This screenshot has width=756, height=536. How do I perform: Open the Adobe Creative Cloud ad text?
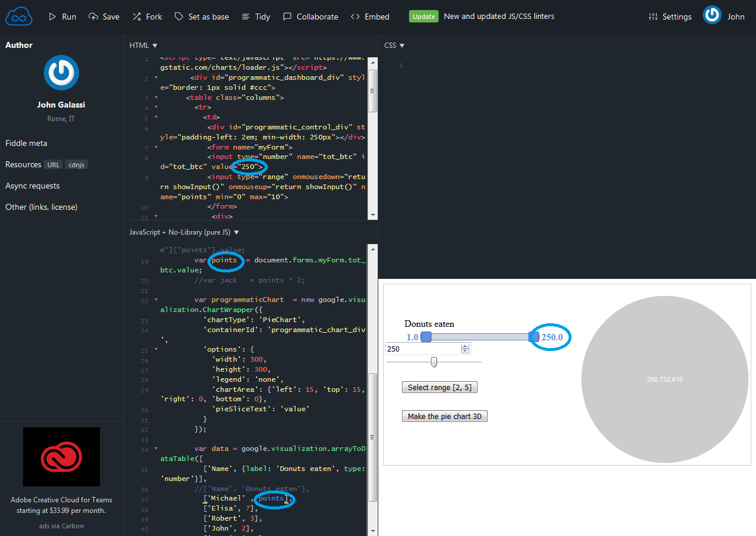tap(61, 505)
